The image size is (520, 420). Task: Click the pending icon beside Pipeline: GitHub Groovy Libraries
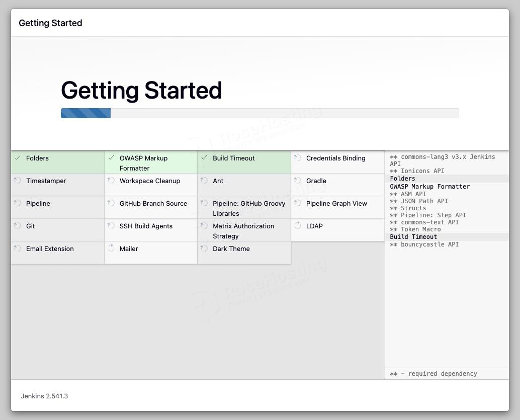(x=204, y=203)
